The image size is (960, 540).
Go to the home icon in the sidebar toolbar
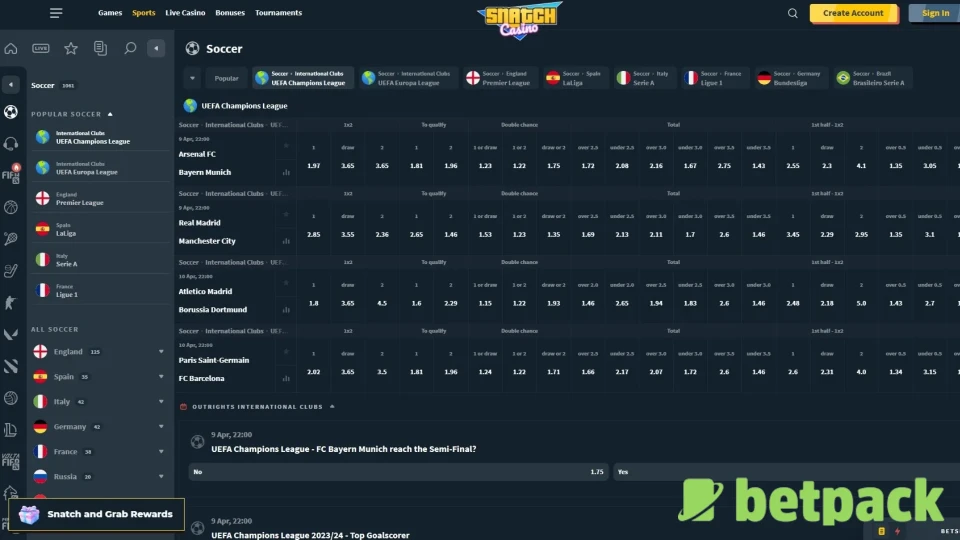[11, 48]
